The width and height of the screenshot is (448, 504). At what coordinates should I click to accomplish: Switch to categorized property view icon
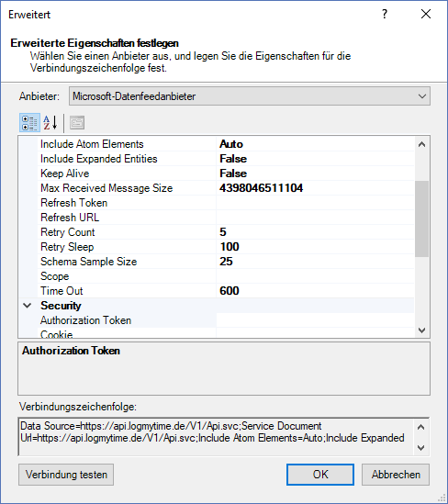click(30, 123)
